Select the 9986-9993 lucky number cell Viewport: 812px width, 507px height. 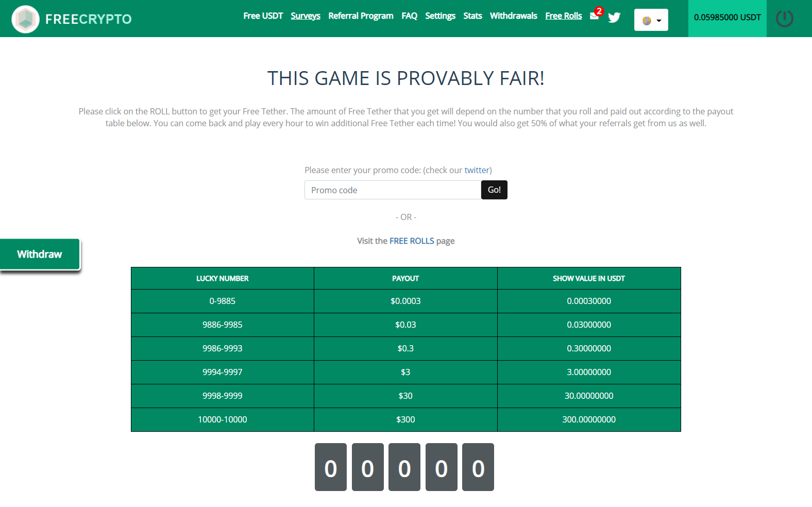coord(223,348)
